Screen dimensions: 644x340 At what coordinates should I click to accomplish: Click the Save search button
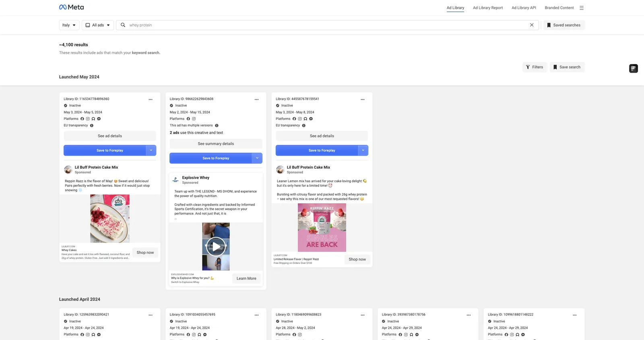coord(567,67)
